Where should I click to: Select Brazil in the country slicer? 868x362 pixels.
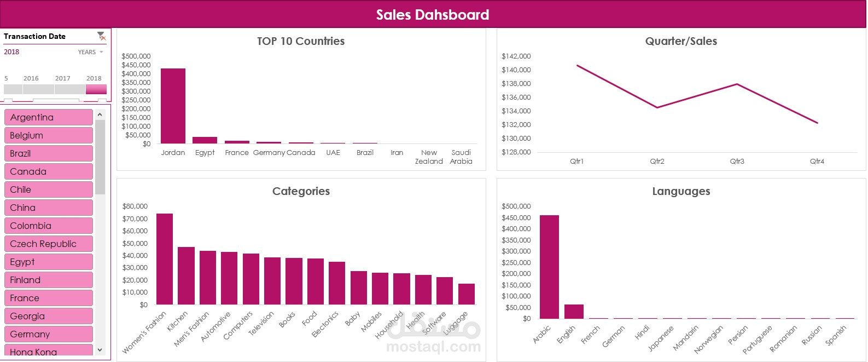tap(48, 153)
